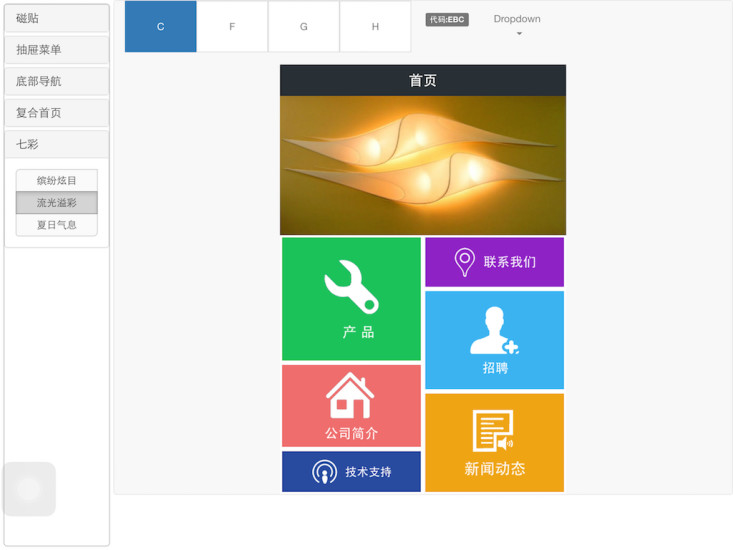Switch to the C tab

point(160,27)
